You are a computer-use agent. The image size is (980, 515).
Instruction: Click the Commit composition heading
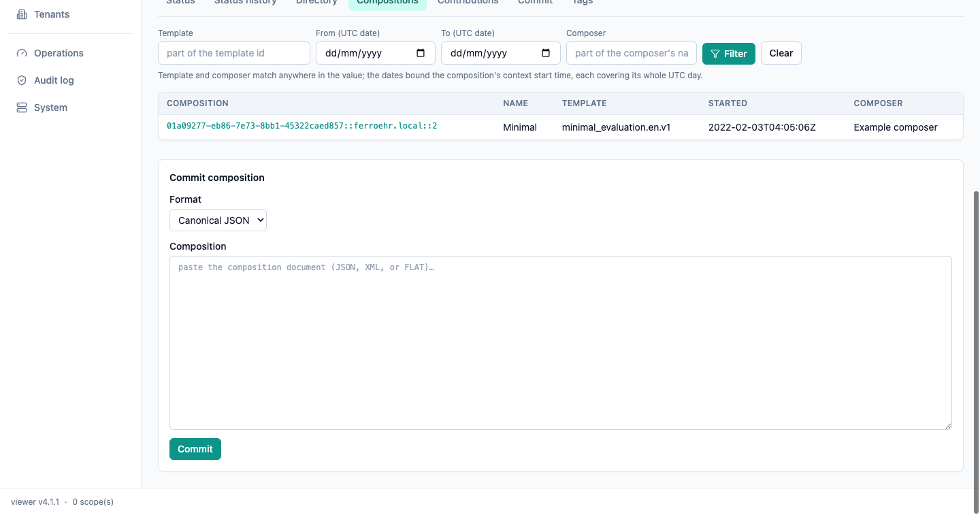217,178
